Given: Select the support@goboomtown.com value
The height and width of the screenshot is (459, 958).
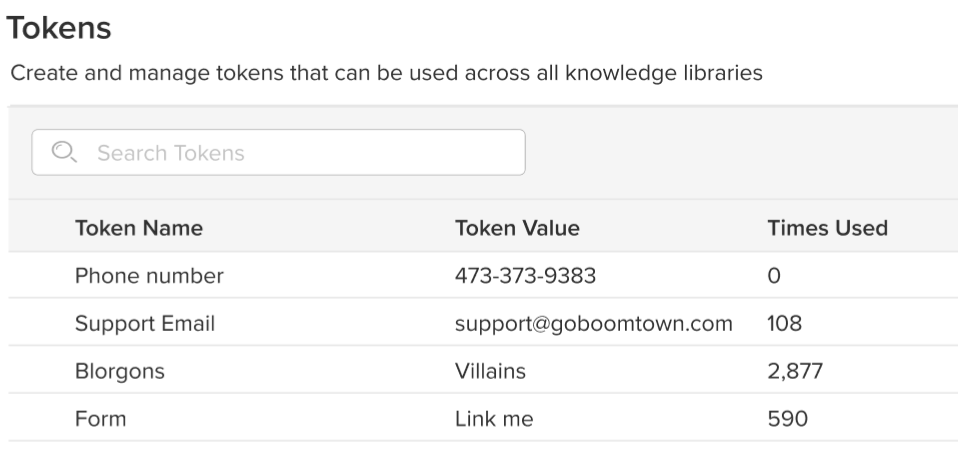Looking at the screenshot, I should (593, 324).
